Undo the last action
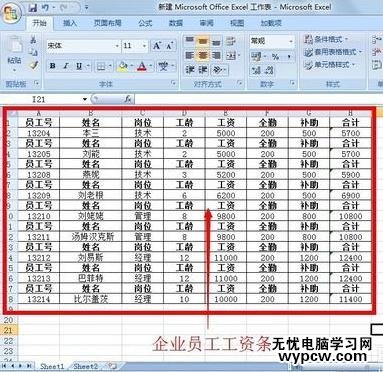 (45, 8)
